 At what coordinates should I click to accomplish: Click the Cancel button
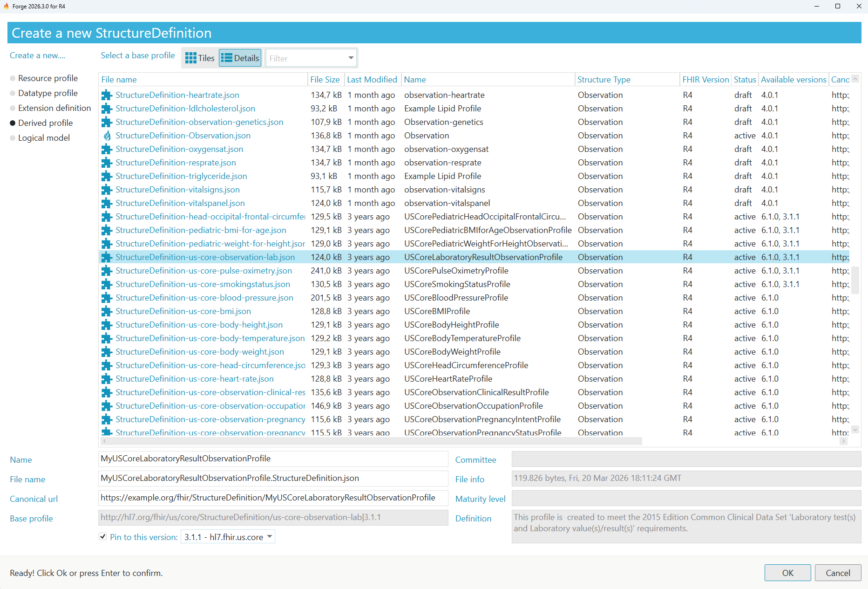click(838, 573)
